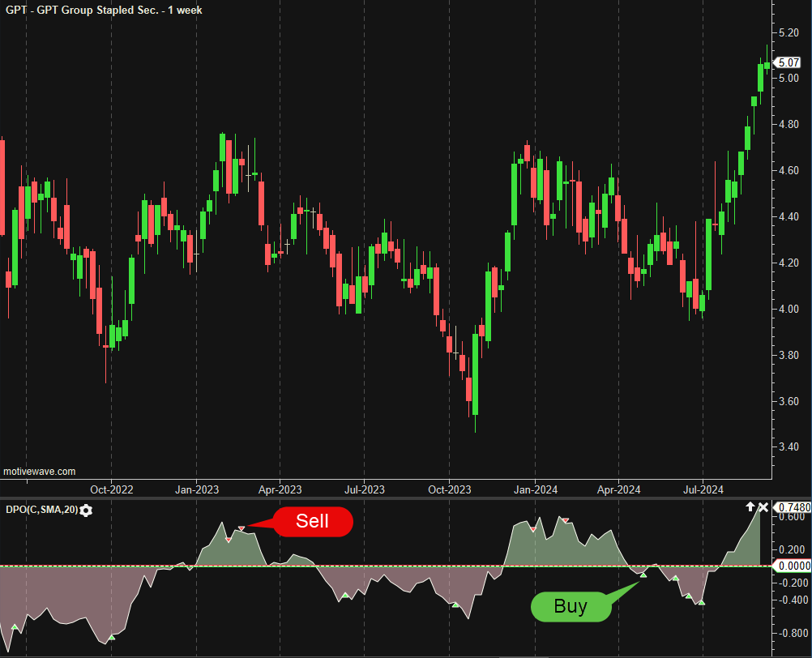Open DPO indicator settings gear

click(87, 510)
